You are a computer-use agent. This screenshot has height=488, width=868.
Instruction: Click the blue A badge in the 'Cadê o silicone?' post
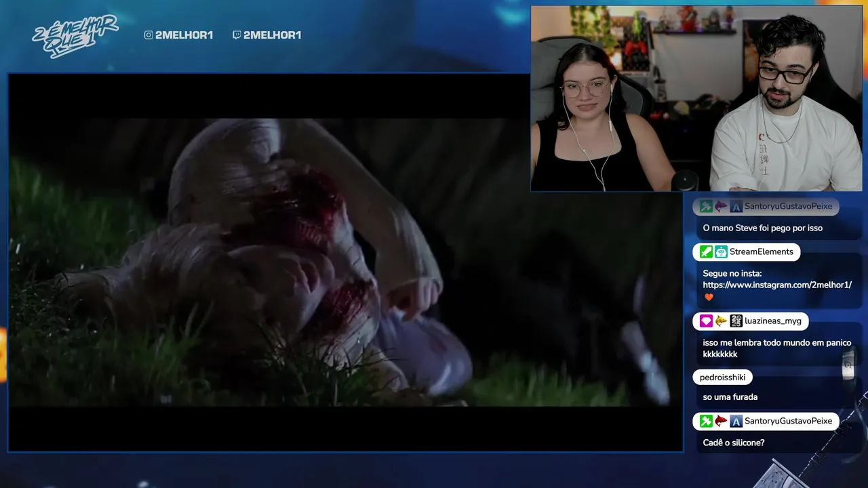point(736,422)
